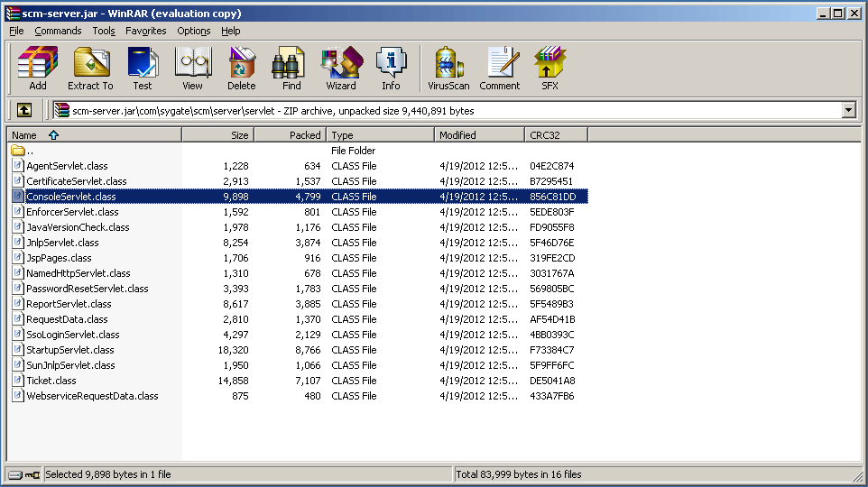
Task: Open the Tools menu
Action: pyautogui.click(x=104, y=31)
